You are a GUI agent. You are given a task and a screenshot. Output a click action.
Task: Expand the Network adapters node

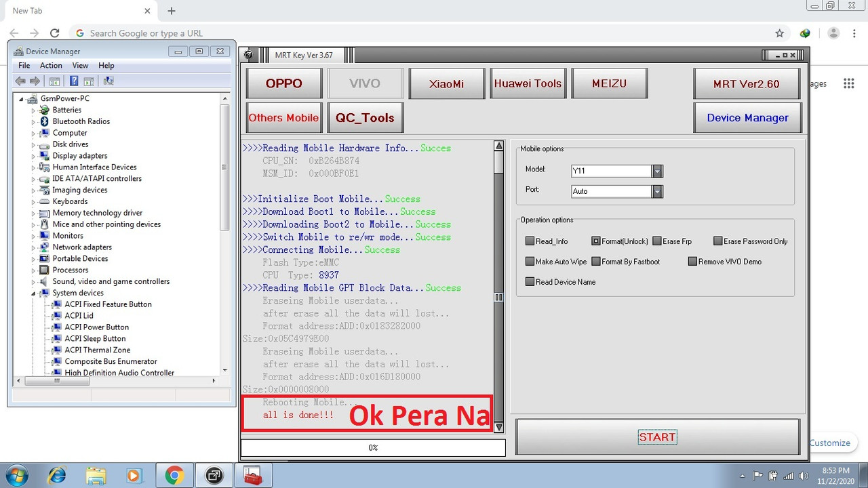(x=33, y=247)
